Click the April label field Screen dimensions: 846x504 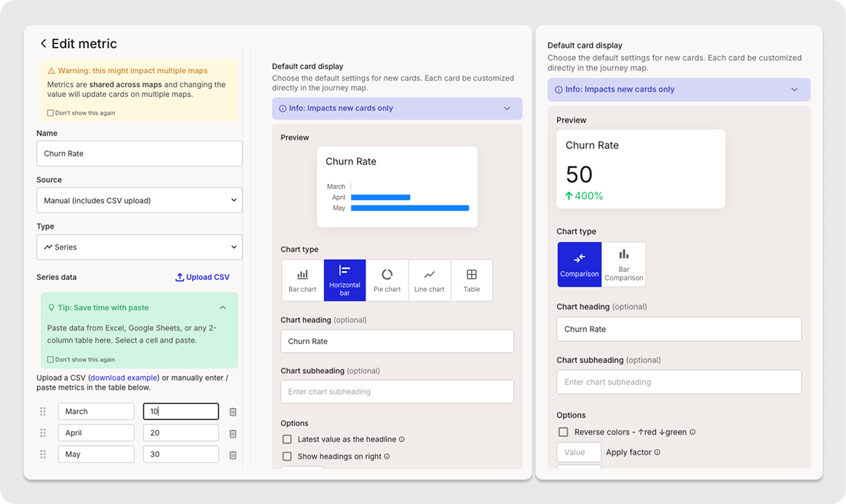pos(96,433)
